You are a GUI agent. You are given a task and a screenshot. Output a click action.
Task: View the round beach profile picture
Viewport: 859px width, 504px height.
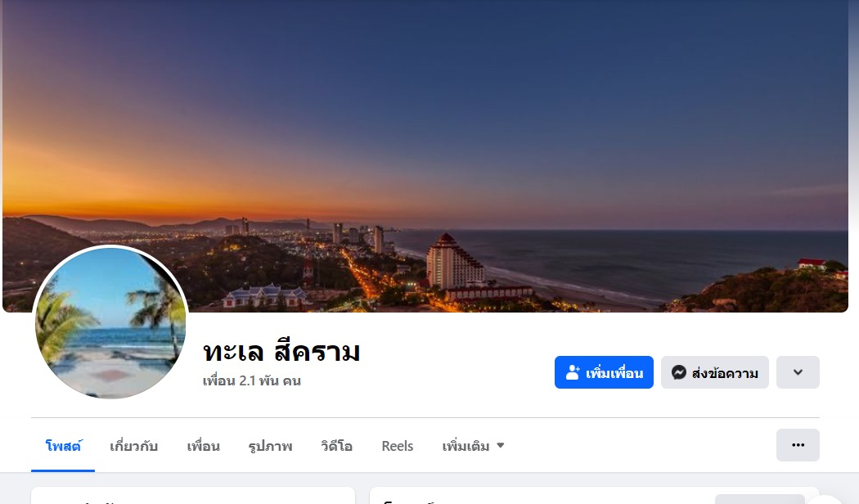tap(110, 322)
